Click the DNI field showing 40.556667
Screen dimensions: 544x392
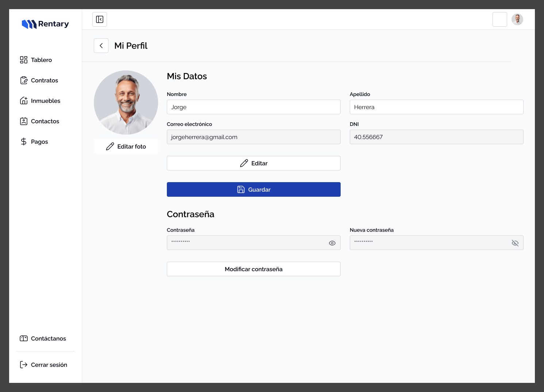click(437, 137)
